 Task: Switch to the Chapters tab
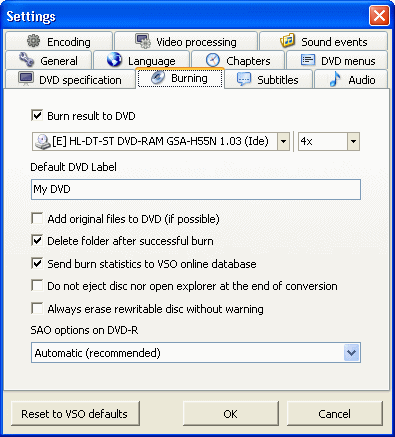(x=238, y=60)
